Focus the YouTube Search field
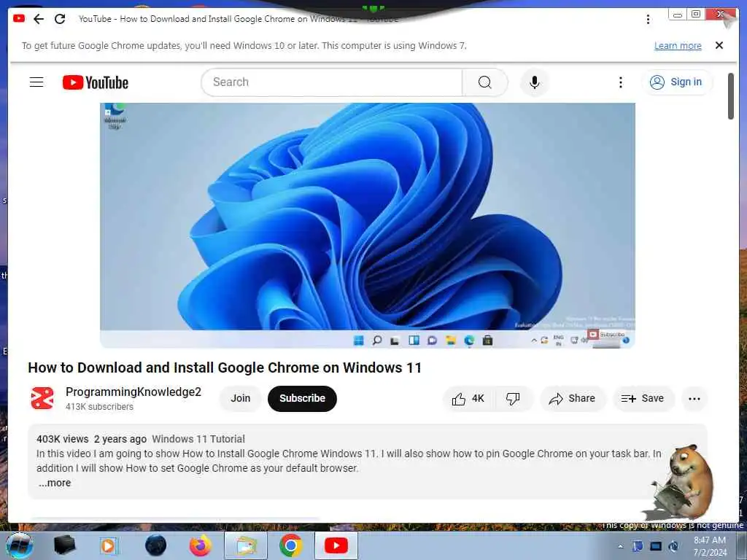The width and height of the screenshot is (747, 560). [332, 82]
